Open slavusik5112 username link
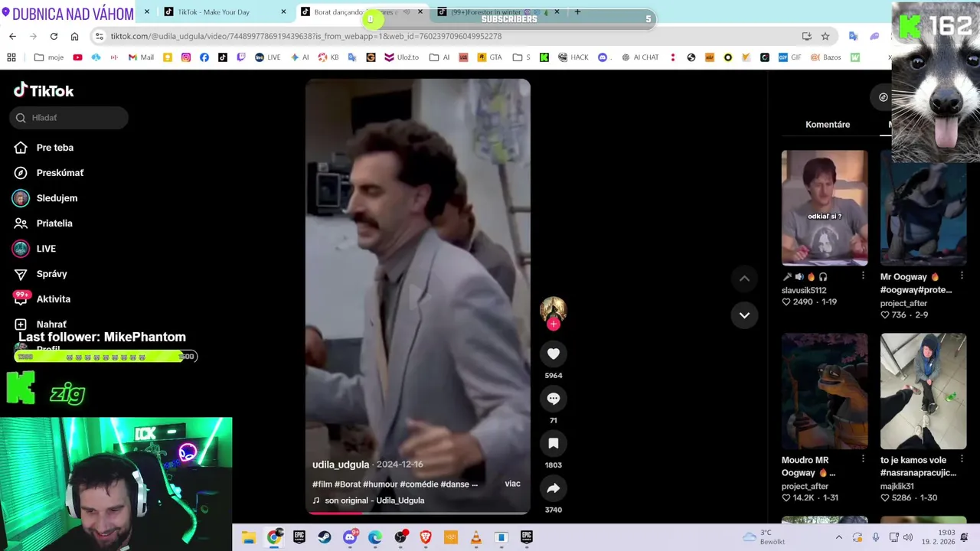 [x=804, y=291]
